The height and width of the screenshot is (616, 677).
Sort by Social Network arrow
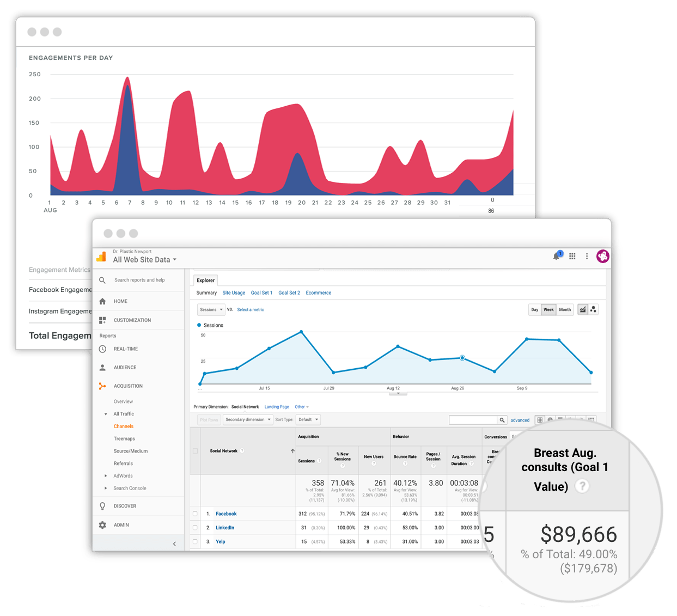tap(292, 451)
